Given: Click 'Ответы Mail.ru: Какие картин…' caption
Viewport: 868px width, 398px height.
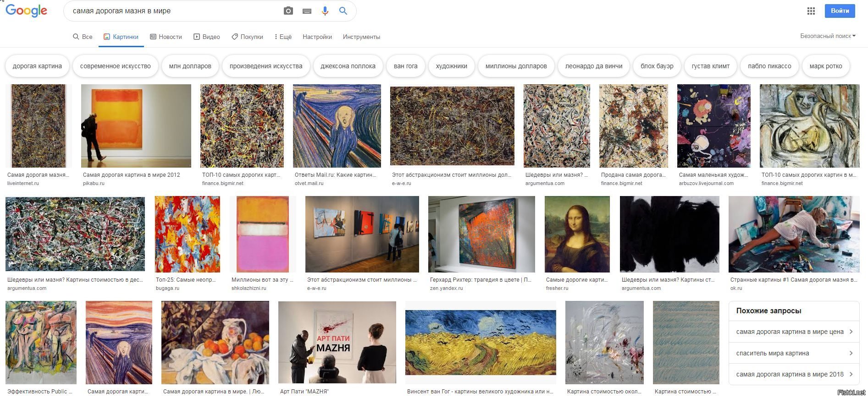Looking at the screenshot, I should click(x=335, y=175).
